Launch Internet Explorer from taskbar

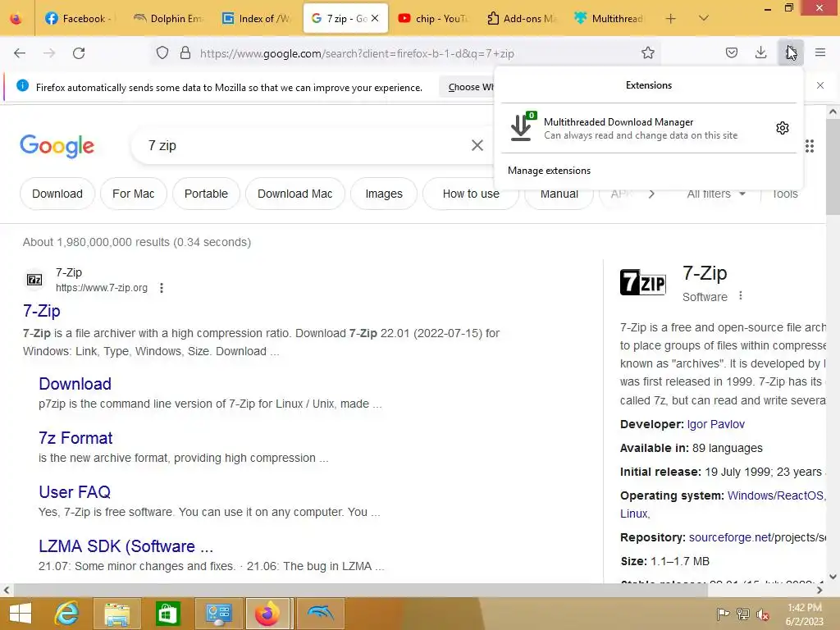(x=66, y=614)
